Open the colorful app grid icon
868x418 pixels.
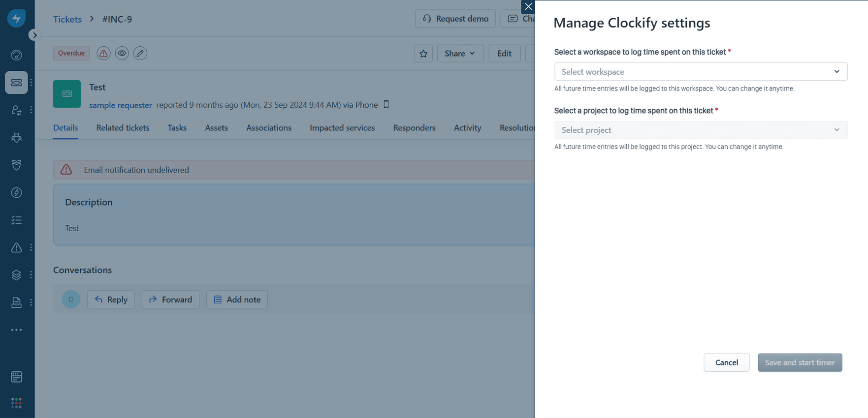pos(17,403)
